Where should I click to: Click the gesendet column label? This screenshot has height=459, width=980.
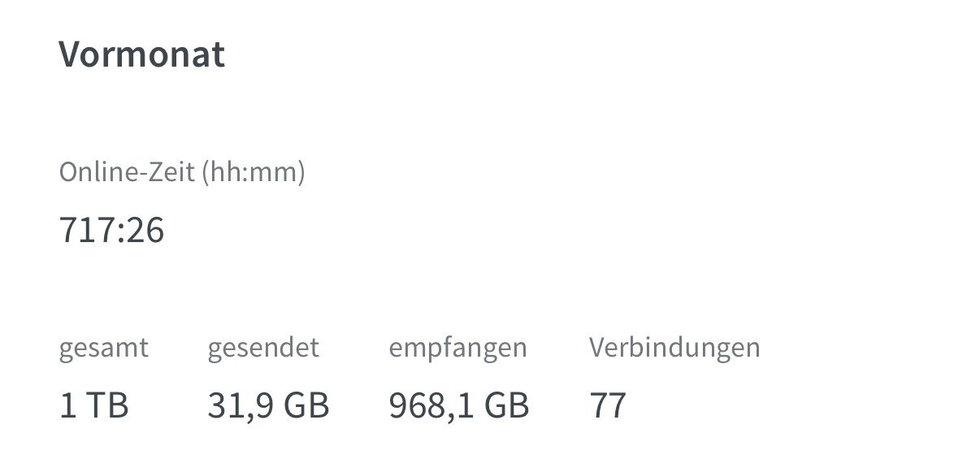click(x=263, y=348)
